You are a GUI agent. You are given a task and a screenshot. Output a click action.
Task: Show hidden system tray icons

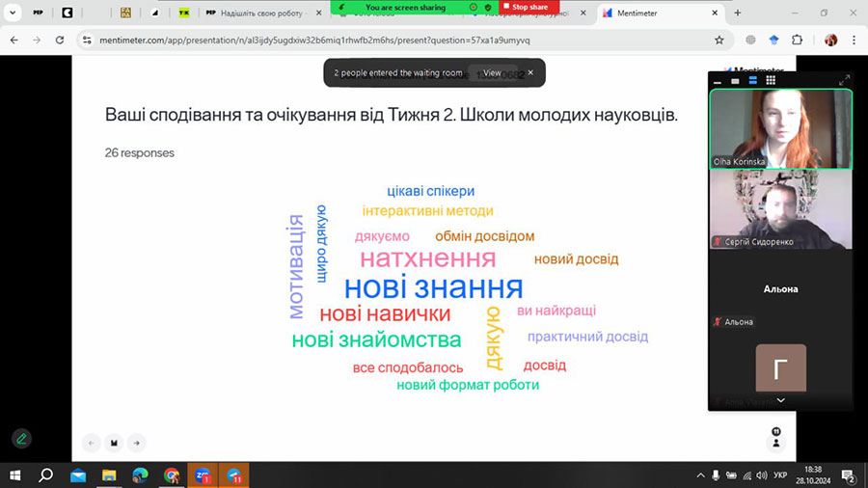coord(700,475)
